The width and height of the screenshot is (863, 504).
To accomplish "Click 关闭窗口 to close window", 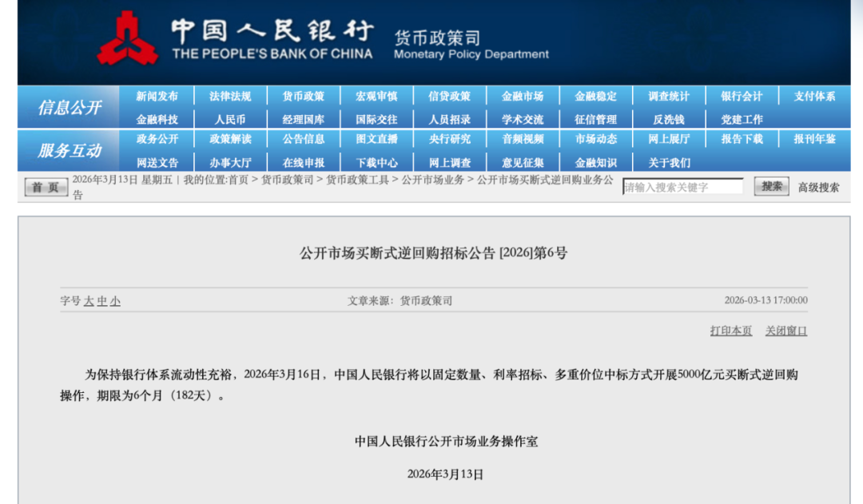I will pyautogui.click(x=786, y=331).
